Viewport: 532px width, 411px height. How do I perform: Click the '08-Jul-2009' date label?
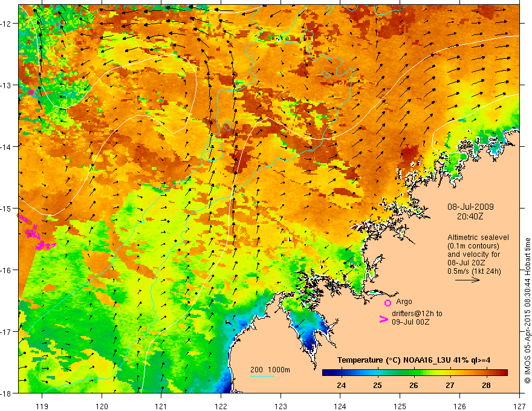(x=470, y=207)
